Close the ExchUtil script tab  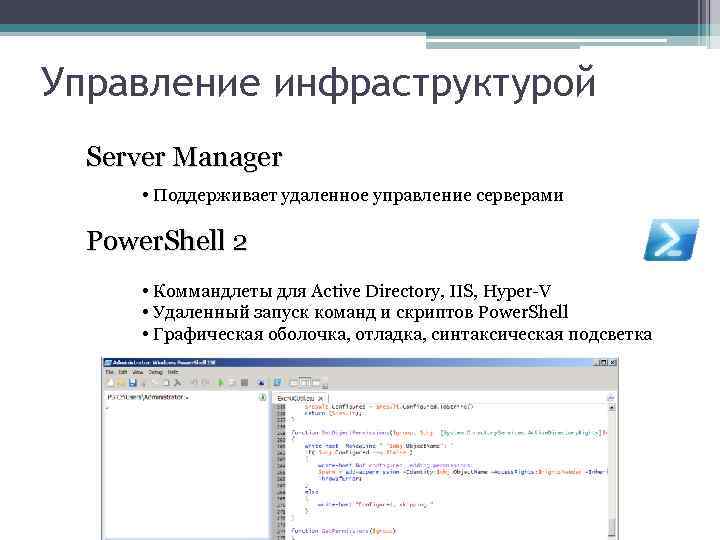[x=321, y=398]
